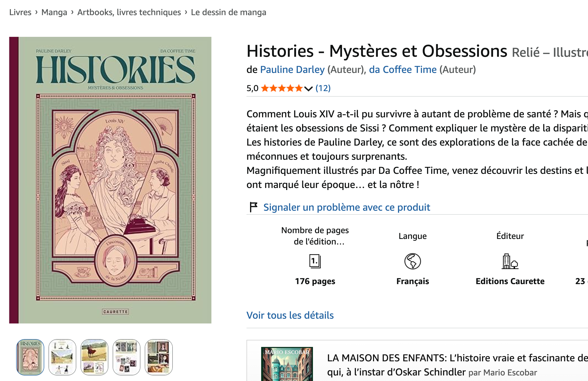Click the page count icon
This screenshot has height=381, width=588.
point(315,262)
